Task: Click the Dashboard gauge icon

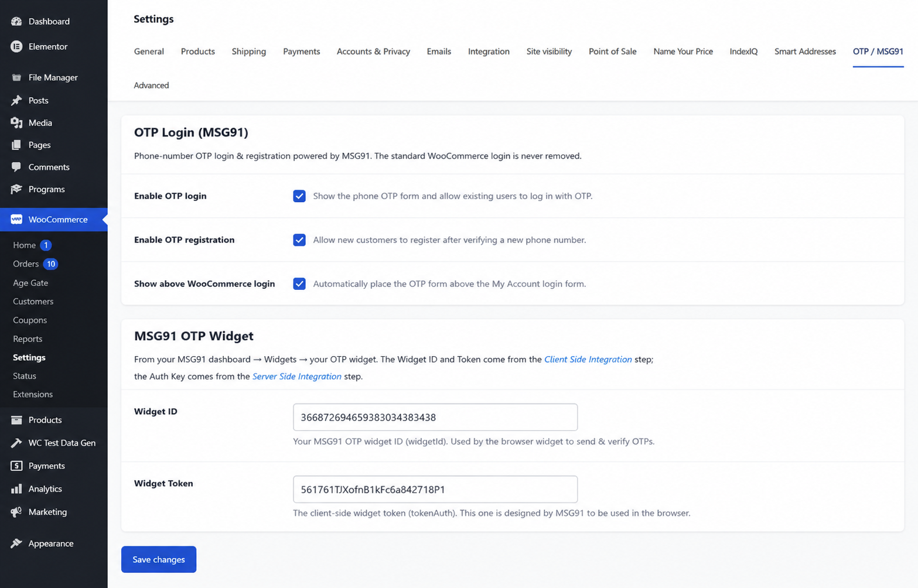Action: 16,21
